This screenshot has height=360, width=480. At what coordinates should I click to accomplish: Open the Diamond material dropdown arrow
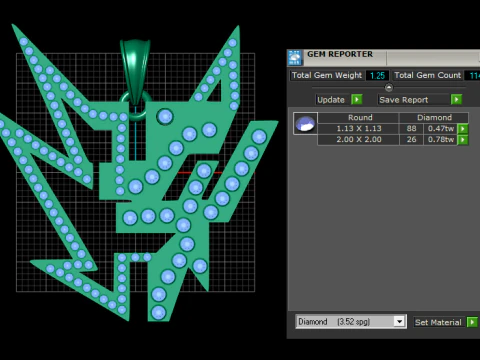click(x=399, y=322)
